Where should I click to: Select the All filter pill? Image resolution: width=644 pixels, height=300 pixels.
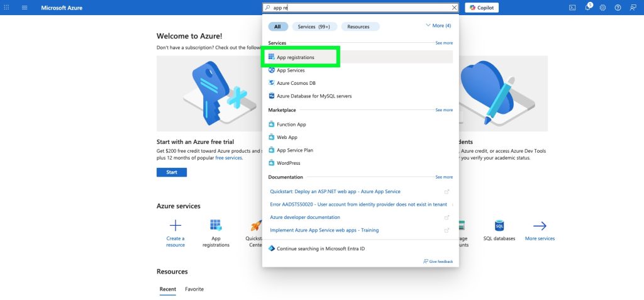pos(278,26)
